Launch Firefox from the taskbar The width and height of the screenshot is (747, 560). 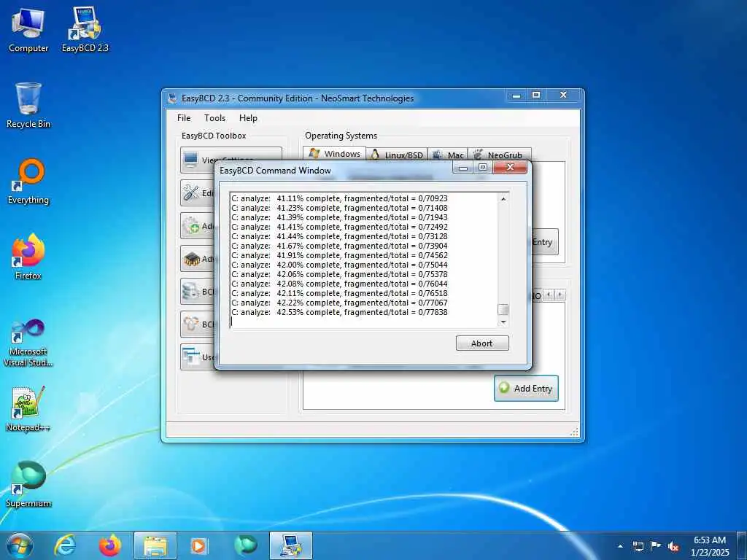[x=109, y=545]
